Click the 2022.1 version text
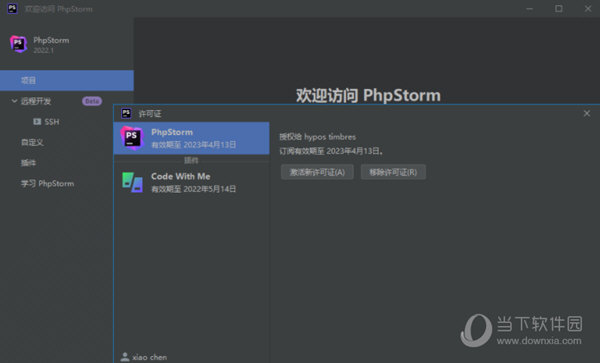Viewport: 600px width, 363px height. click(43, 50)
